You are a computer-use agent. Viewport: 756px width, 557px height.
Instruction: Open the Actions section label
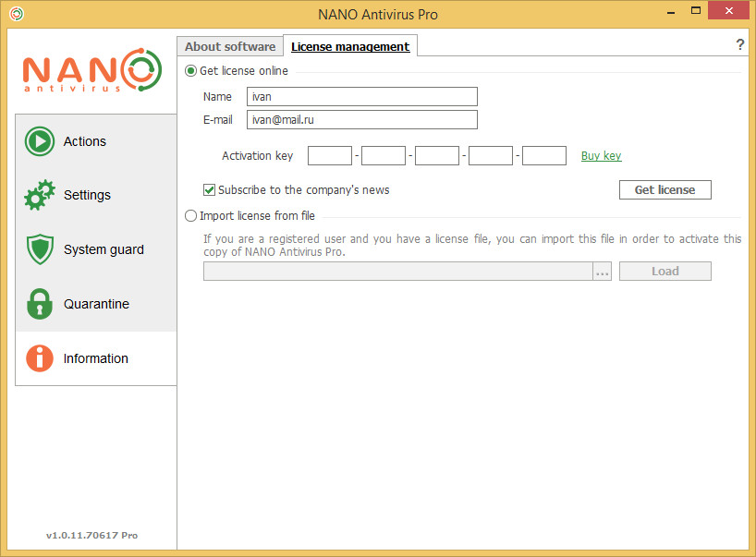pos(85,141)
